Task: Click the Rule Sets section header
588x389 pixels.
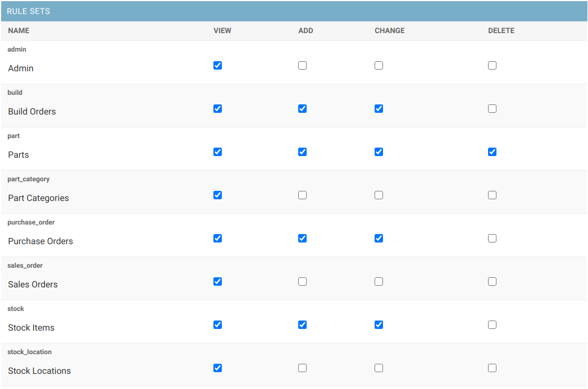Action: (29, 11)
